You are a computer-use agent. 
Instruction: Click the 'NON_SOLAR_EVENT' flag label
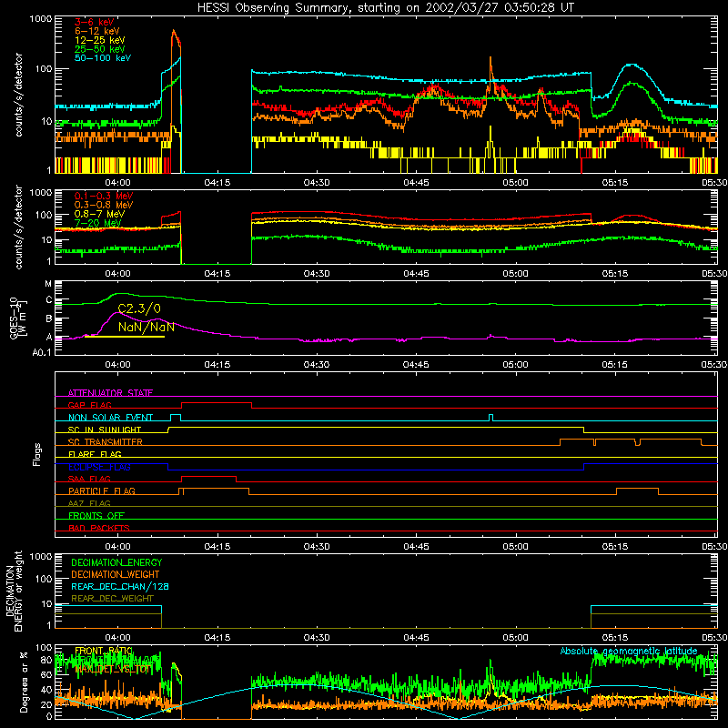pos(110,418)
